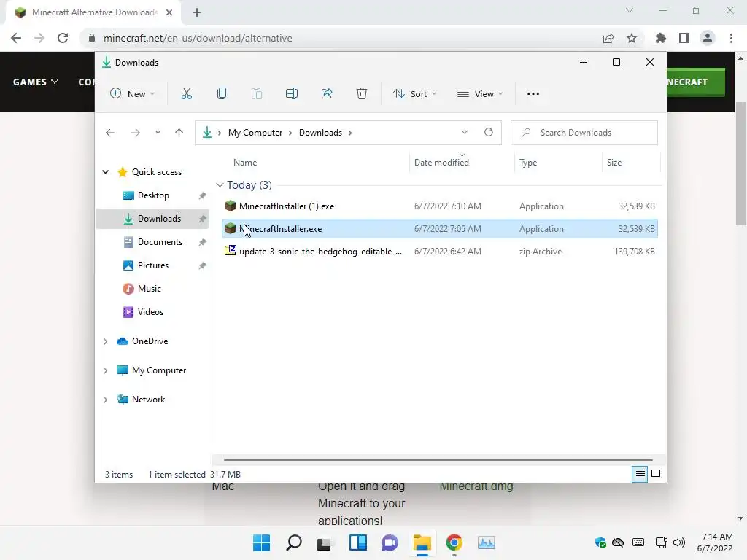Viewport: 747px width, 560px height.
Task: Open the New item dropdown
Action: [133, 94]
